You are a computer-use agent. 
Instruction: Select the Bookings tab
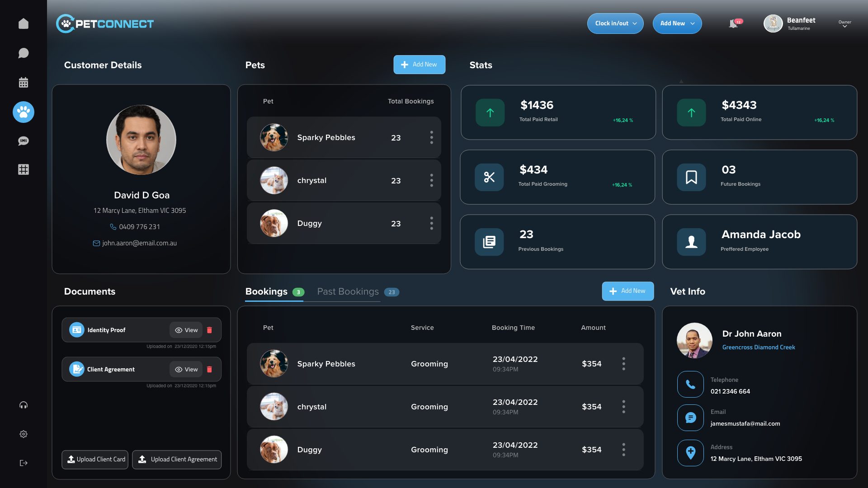[x=267, y=291]
